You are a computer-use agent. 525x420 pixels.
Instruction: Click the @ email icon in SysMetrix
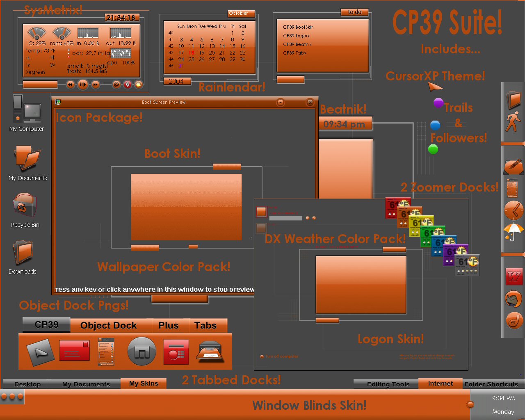116,84
